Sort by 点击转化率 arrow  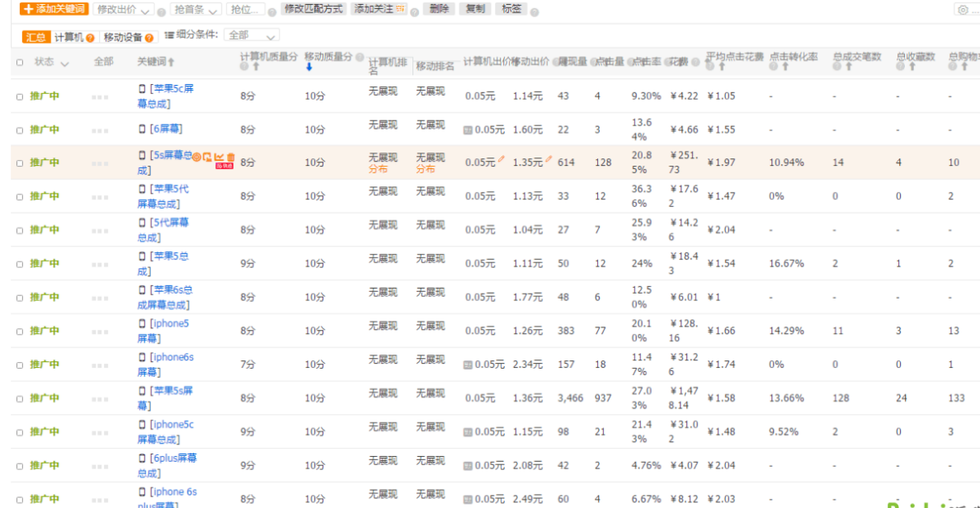coord(785,66)
